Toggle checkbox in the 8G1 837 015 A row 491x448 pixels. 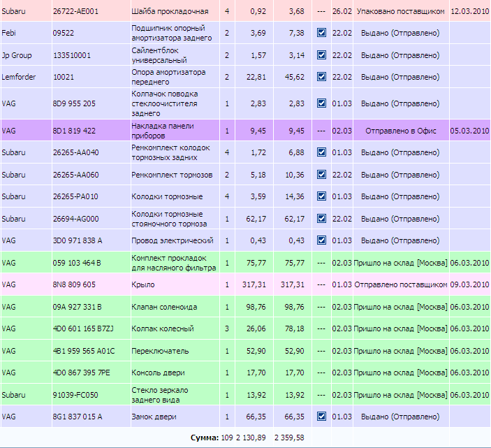321,417
